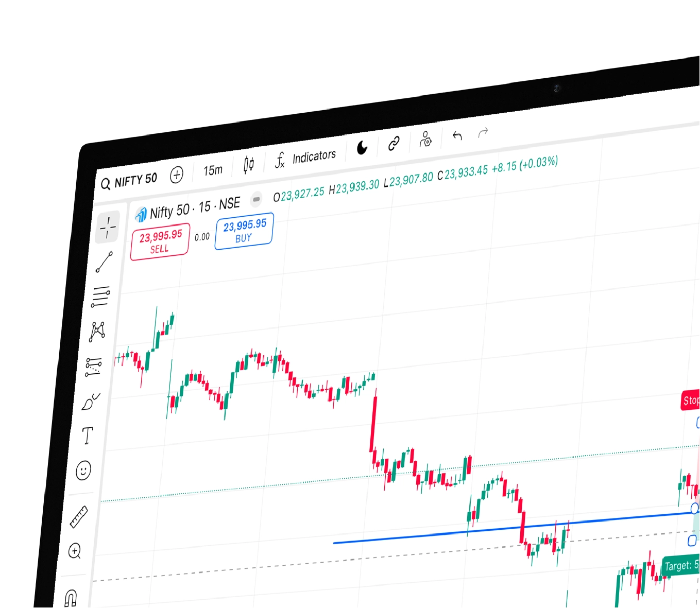The height and width of the screenshot is (608, 700).
Task: Click the red Stop label on chart
Action: [x=691, y=400]
